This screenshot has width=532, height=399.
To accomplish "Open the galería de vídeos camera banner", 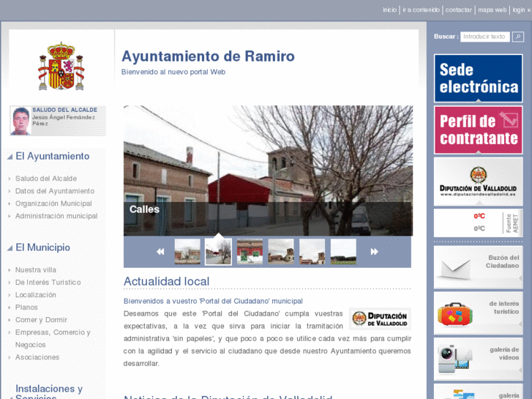I will click(478, 359).
